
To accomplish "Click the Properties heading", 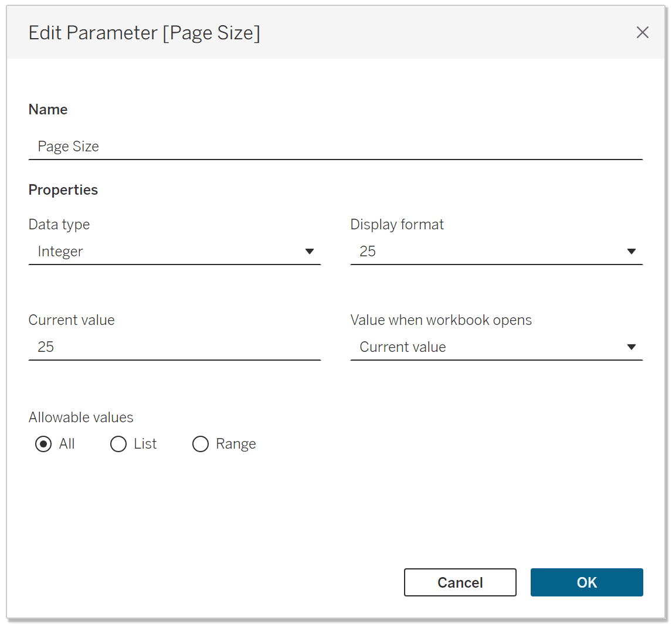I will coord(63,190).
